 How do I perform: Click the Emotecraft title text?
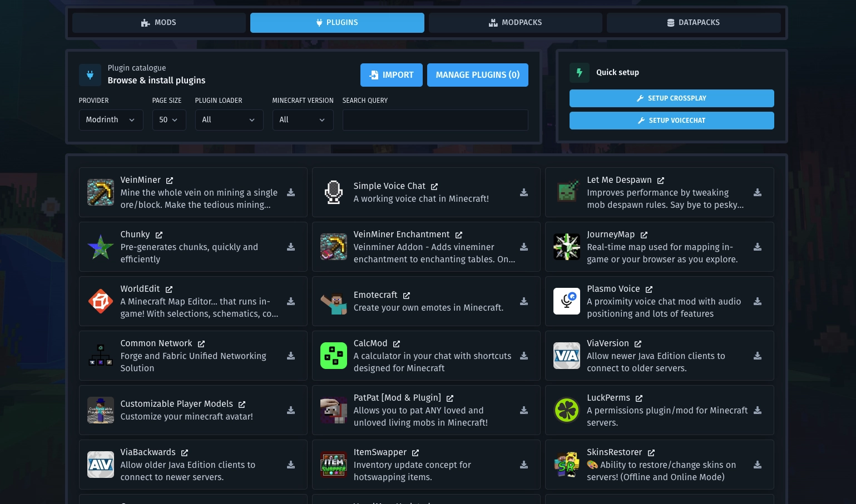tap(375, 295)
